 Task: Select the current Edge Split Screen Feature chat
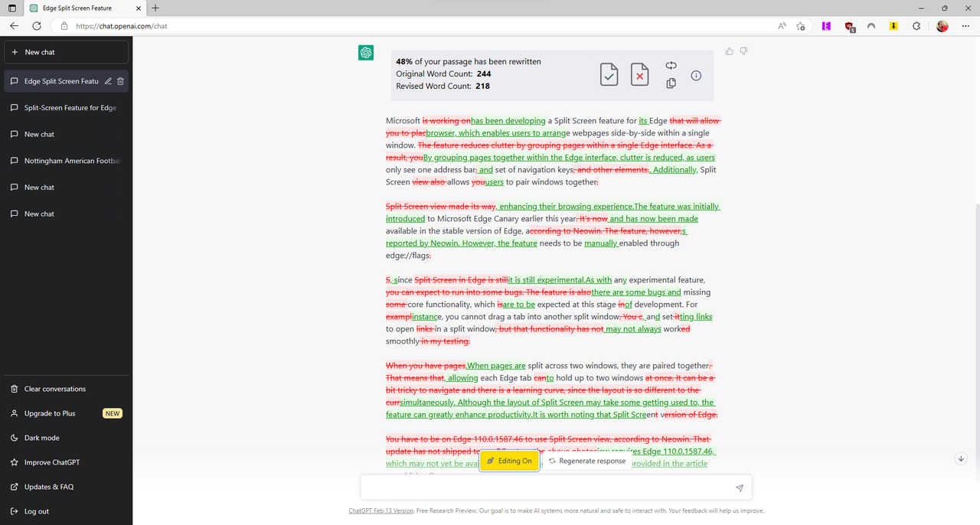click(67, 81)
